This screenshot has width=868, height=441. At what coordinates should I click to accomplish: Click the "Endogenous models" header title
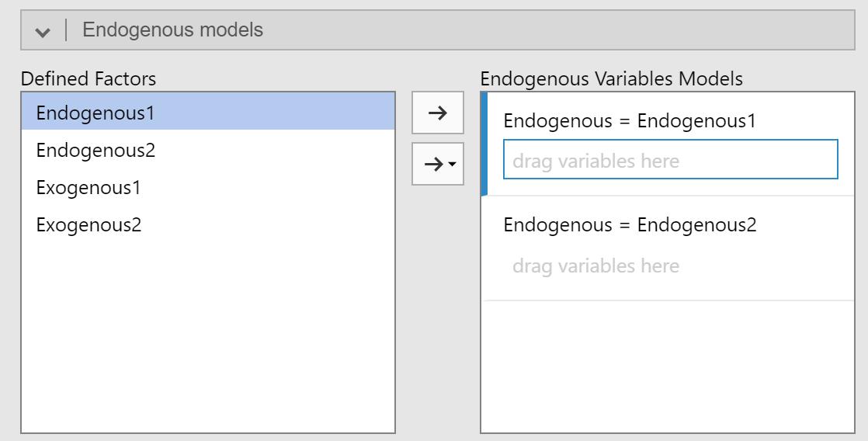click(172, 30)
